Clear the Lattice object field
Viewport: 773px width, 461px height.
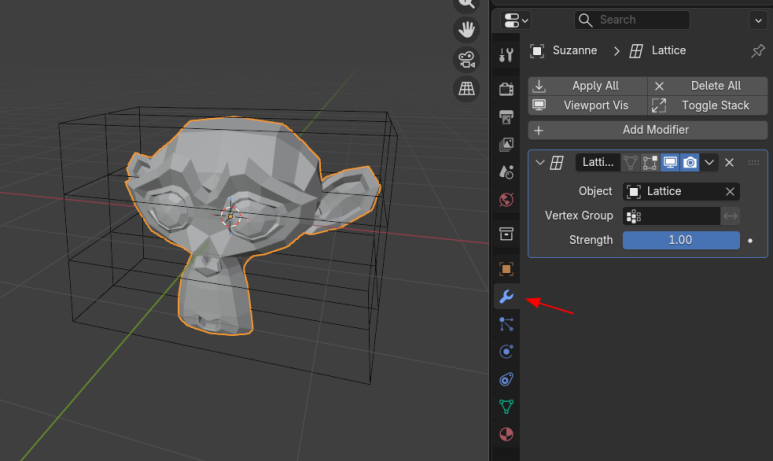(730, 191)
